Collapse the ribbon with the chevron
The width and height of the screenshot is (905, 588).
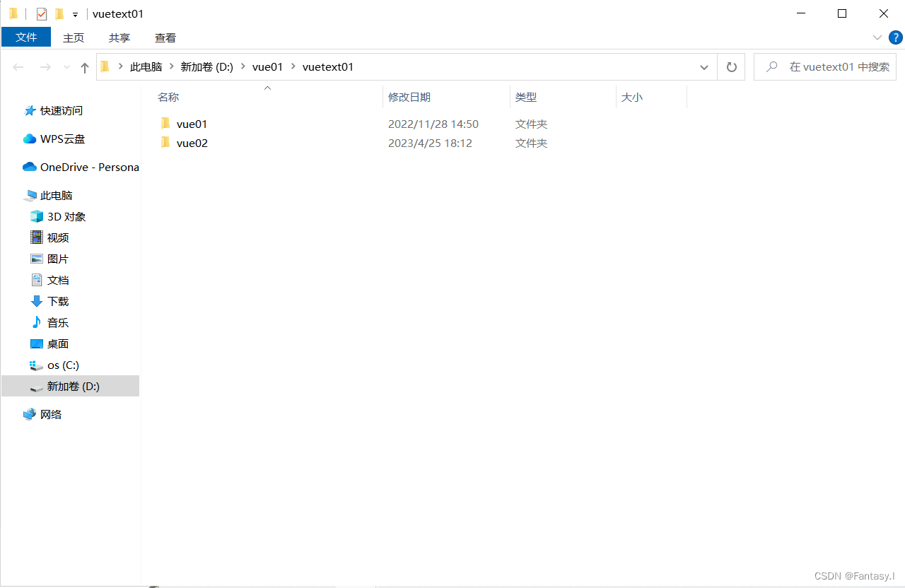click(877, 37)
